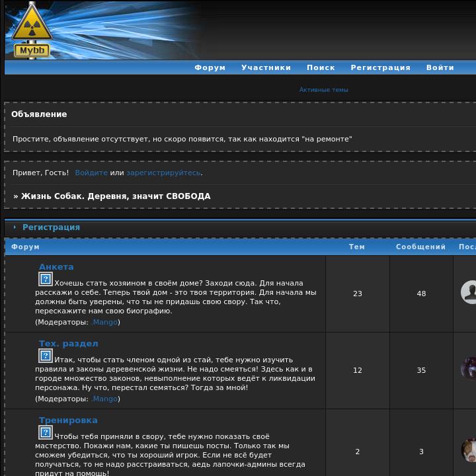Collapse the Регистрация category using its arrow
This screenshot has width=476, height=476.
click(x=15, y=227)
